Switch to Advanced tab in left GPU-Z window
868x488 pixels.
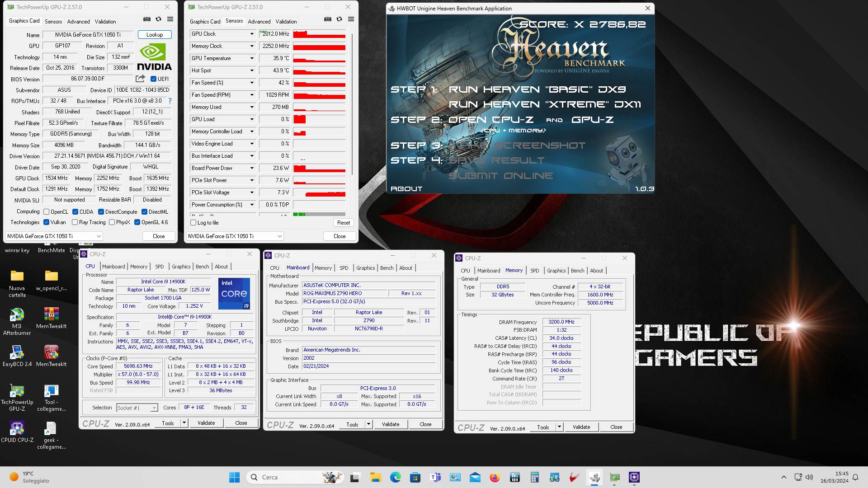tap(78, 21)
